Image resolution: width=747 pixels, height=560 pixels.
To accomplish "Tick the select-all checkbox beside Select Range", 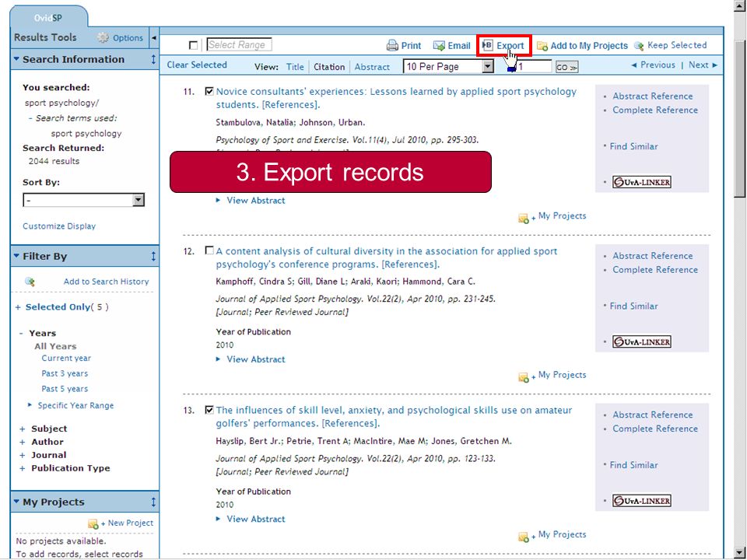I will 194,45.
